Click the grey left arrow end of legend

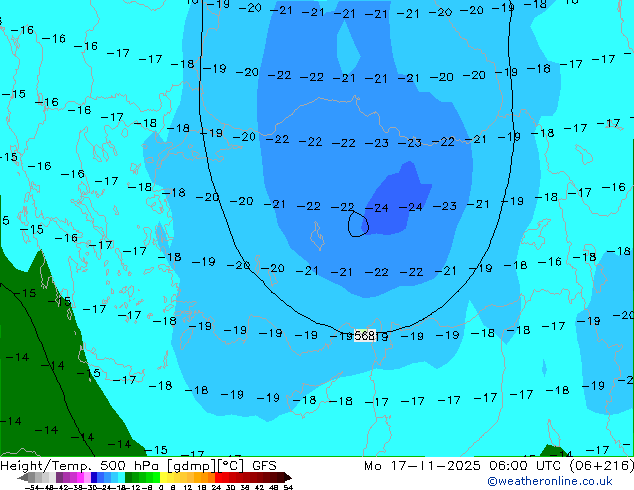coord(23,478)
